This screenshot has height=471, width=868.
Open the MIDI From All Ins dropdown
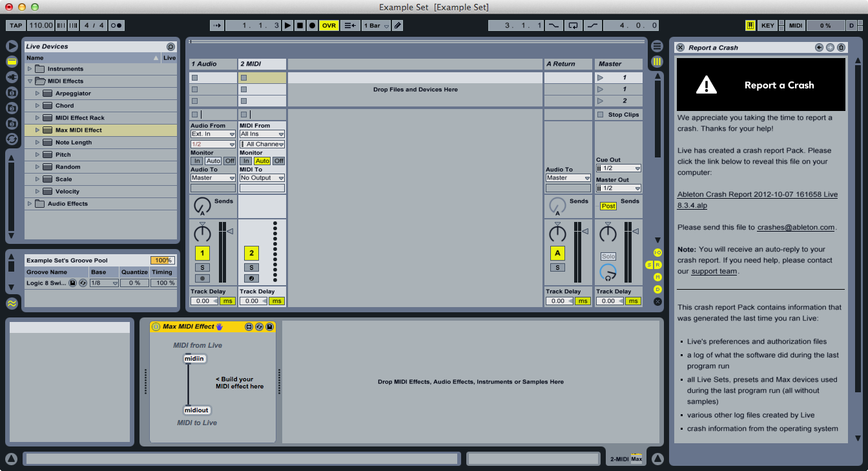click(262, 134)
